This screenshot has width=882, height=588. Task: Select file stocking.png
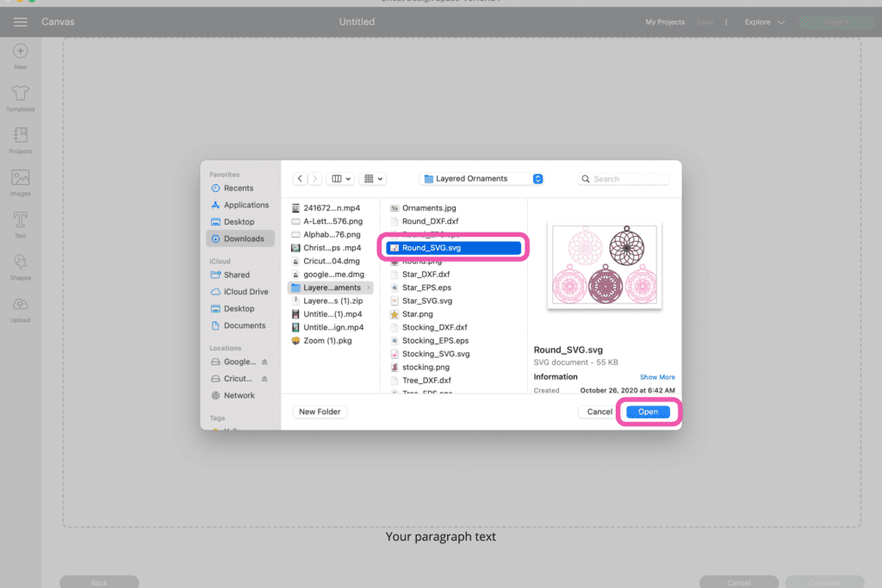[x=454, y=367]
